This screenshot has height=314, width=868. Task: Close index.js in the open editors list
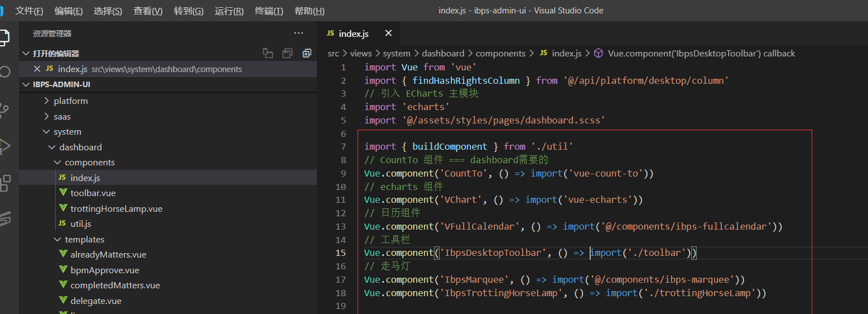point(37,69)
